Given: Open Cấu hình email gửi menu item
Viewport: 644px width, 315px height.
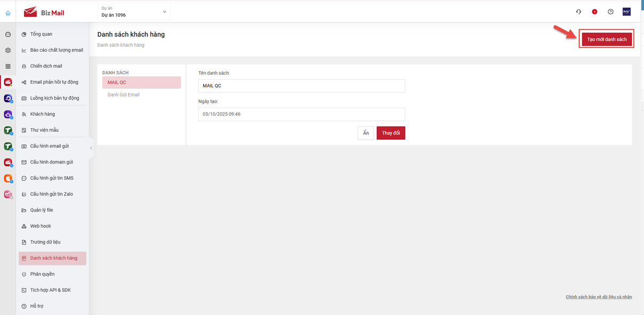Looking at the screenshot, I should pos(49,146).
